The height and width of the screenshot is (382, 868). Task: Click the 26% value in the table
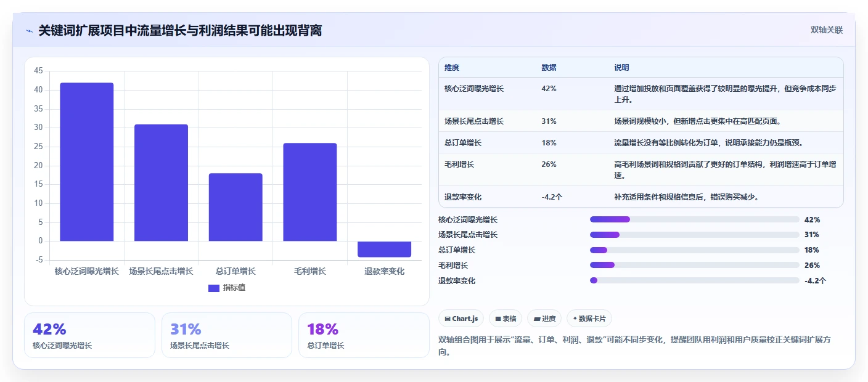[x=549, y=165]
